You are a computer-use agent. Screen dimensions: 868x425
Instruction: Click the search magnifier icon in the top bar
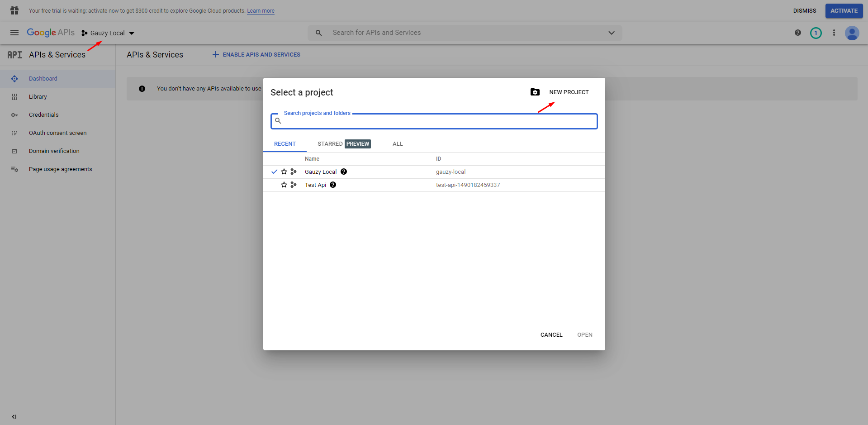point(319,33)
